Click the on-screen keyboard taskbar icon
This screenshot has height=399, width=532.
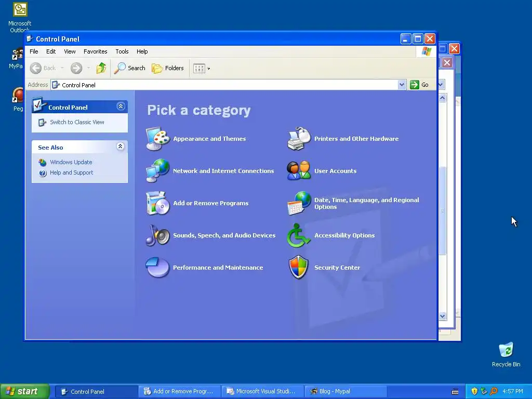point(455,392)
